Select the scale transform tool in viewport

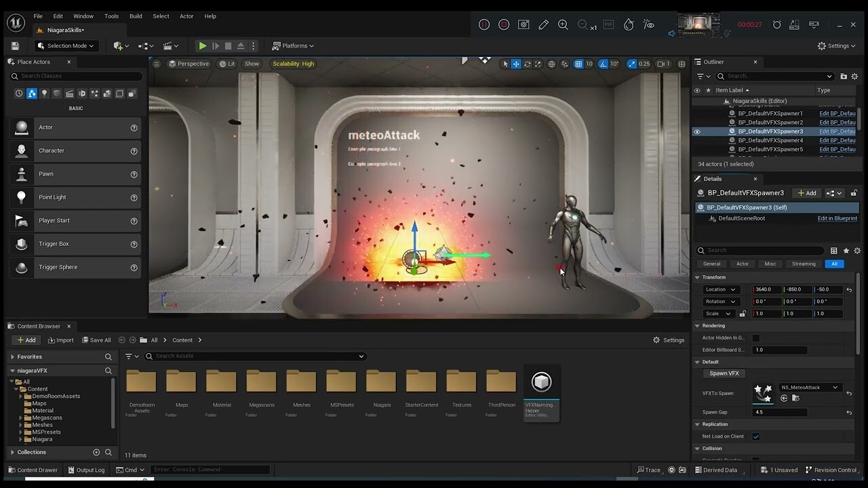[538, 64]
